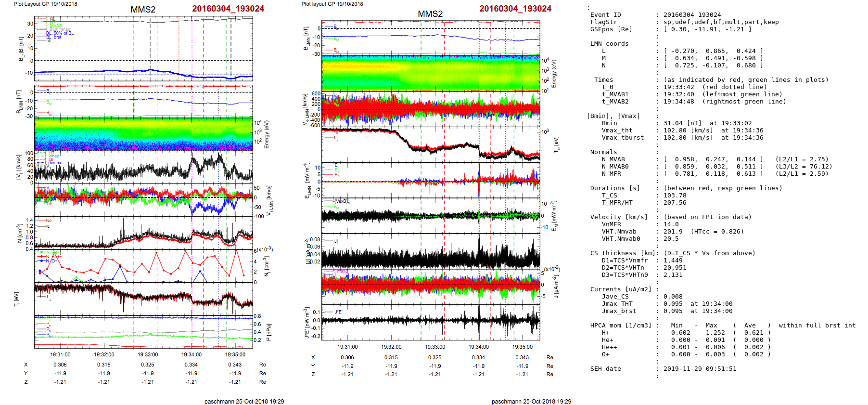This screenshot has height=405, width=868.
Task: Select 19:33:00 tick label on left plot axis
Action: tap(148, 354)
